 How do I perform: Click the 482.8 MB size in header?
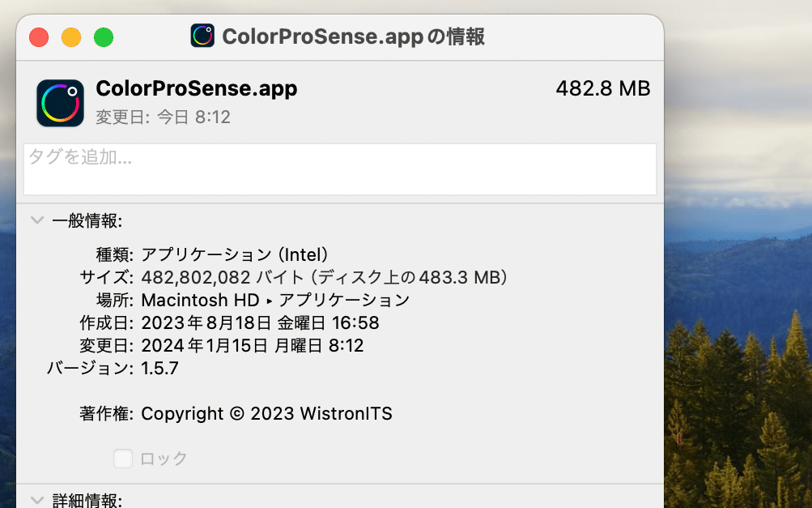coord(602,89)
